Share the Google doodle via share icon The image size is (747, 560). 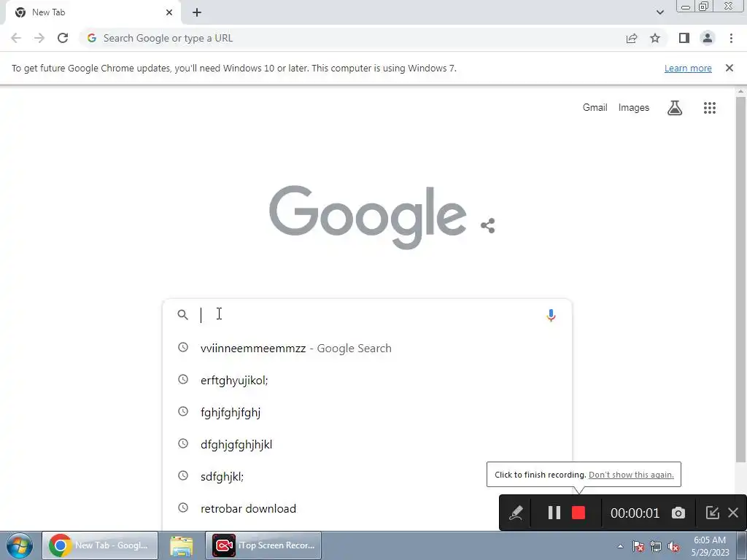487,226
